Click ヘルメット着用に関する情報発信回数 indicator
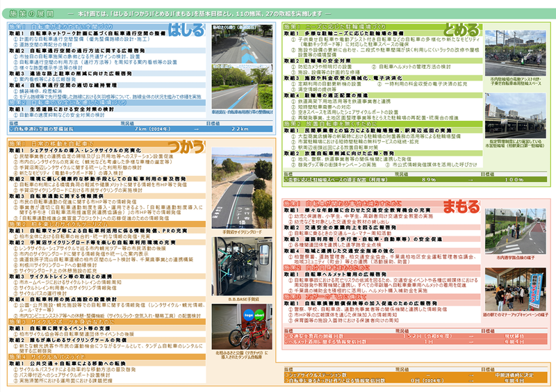The width and height of the screenshot is (556, 392). coord(415,342)
